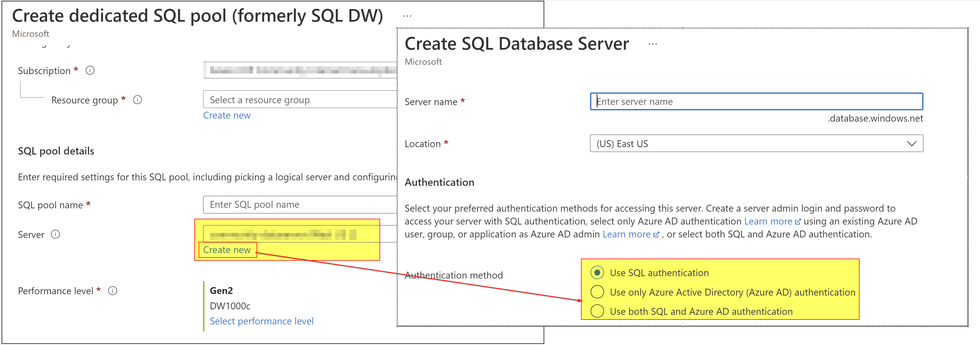Click the info icon next to Subscription
The image size is (980, 345).
(x=90, y=70)
